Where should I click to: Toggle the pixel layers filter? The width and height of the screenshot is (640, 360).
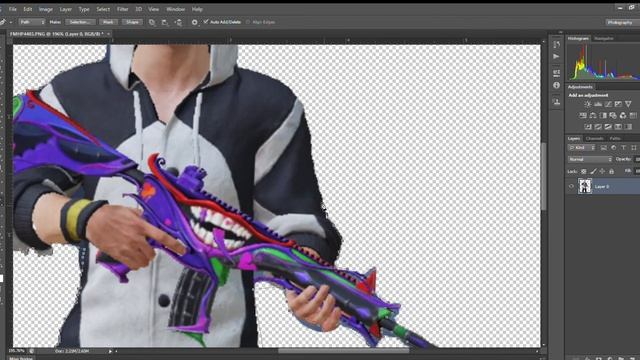pos(604,148)
